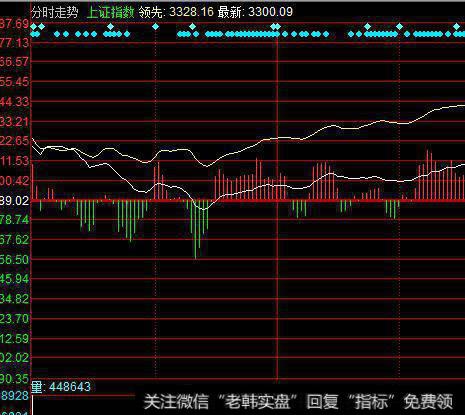
Task: Click the red axis label ending 11.53
Action: [x=14, y=161]
